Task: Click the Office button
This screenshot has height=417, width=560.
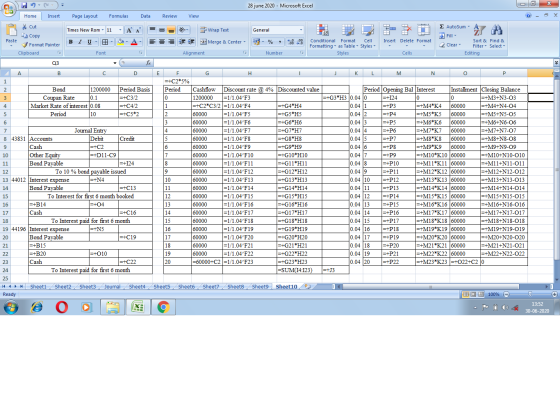Action: point(9,9)
